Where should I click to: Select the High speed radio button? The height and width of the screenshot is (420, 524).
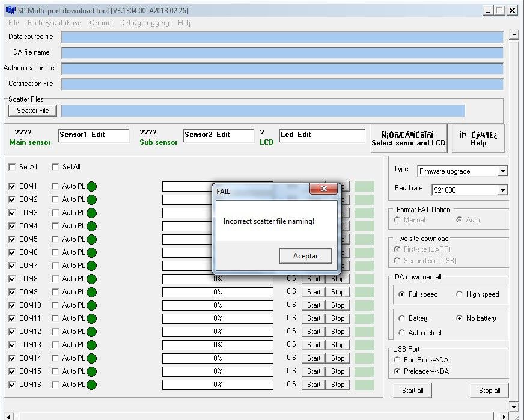(x=460, y=294)
